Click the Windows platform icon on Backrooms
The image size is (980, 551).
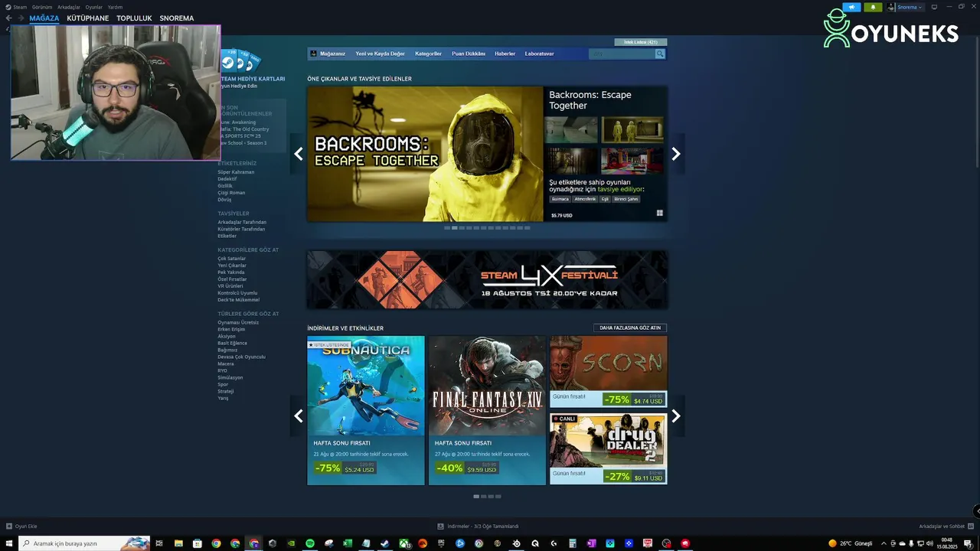tap(659, 214)
